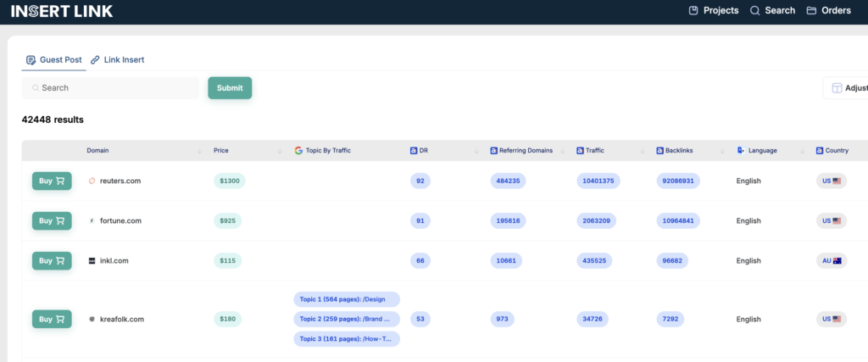868x362 pixels.
Task: Click the Guest Post tab icon
Action: click(31, 60)
